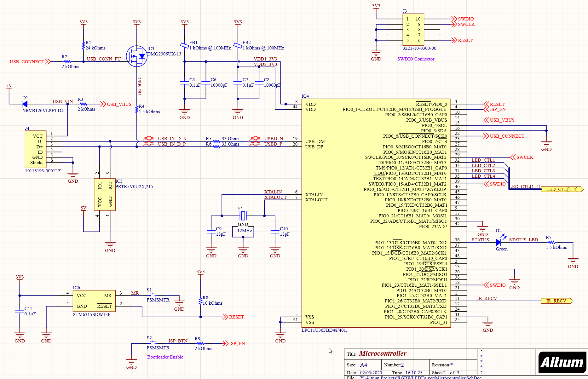Click the IC4 designator label
The height and width of the screenshot is (379, 588).
(305, 96)
